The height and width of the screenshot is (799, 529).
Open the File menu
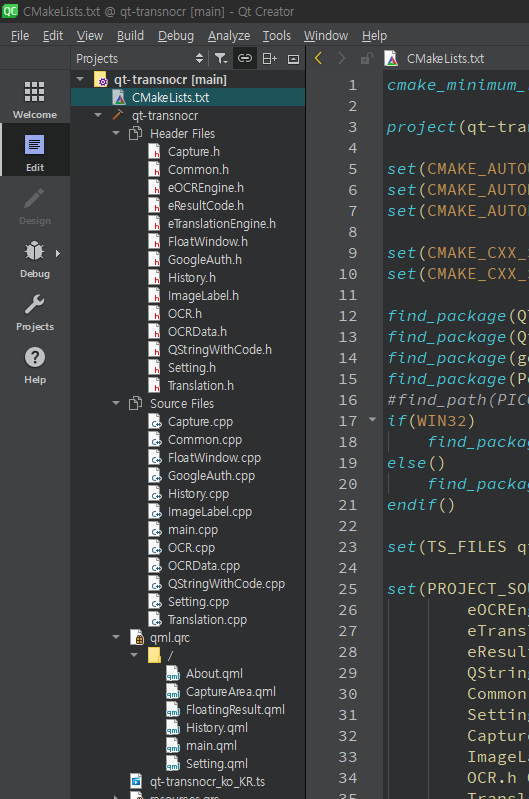click(20, 36)
